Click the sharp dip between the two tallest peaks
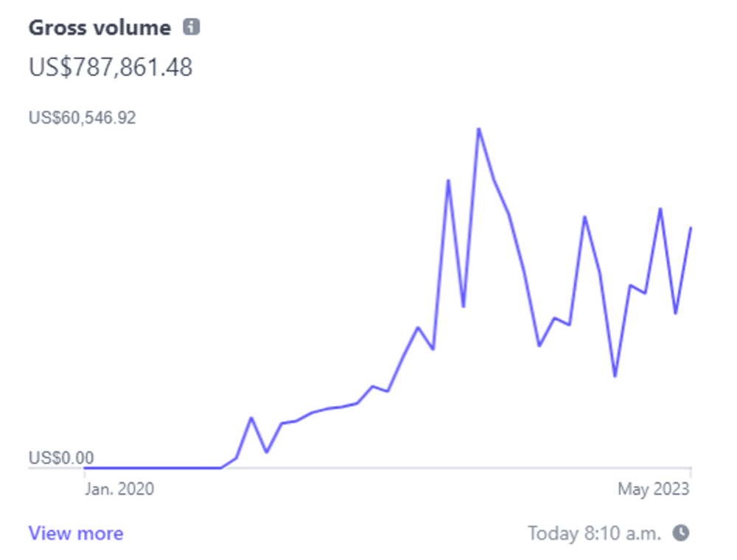 [x=464, y=306]
